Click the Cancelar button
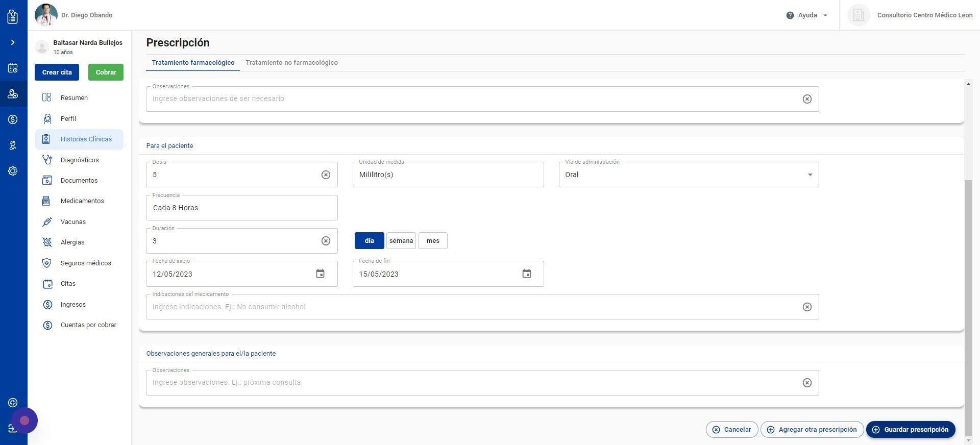The image size is (980, 445). 732,430
